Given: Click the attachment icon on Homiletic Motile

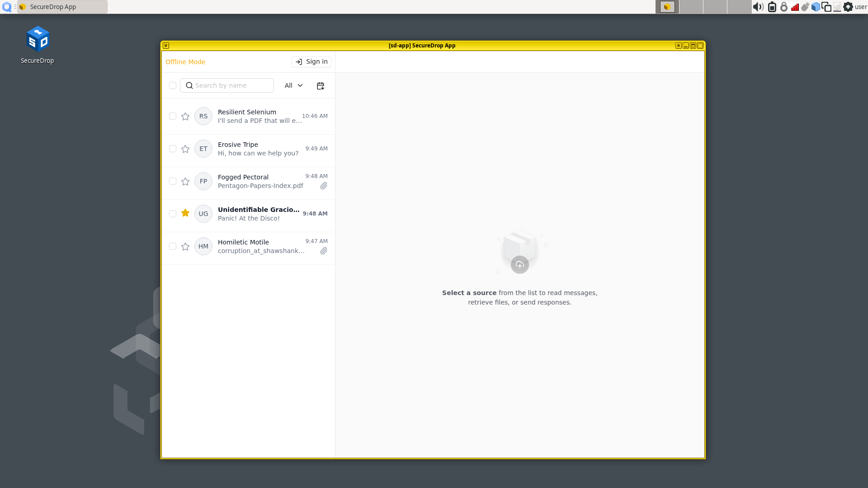Looking at the screenshot, I should [x=324, y=251].
